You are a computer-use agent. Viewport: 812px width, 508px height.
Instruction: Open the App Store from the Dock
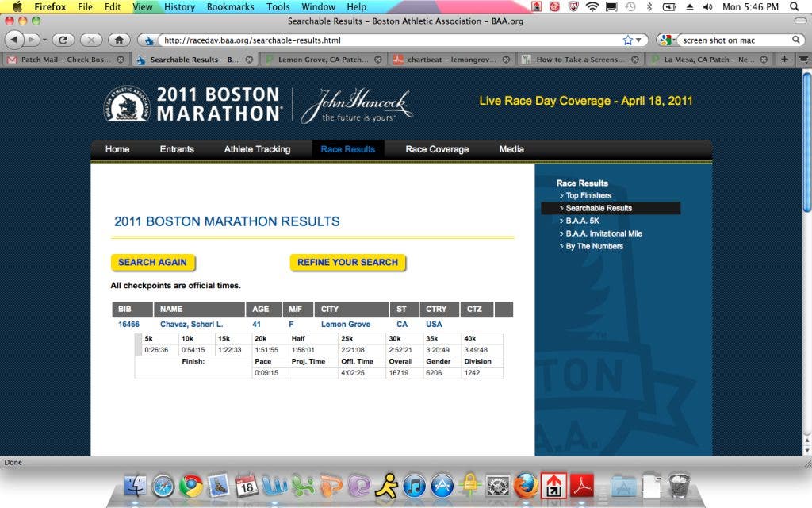(442, 487)
